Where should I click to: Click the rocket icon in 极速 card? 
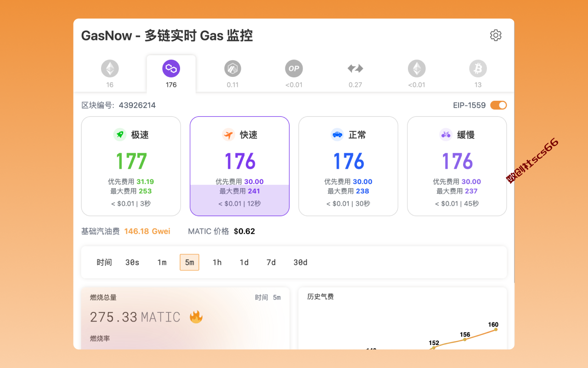pos(120,135)
